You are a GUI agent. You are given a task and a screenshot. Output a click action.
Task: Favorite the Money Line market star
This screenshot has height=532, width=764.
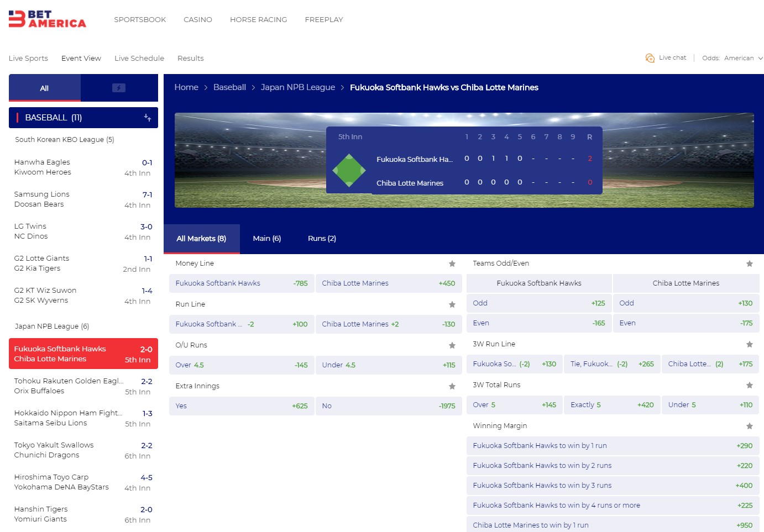click(452, 264)
